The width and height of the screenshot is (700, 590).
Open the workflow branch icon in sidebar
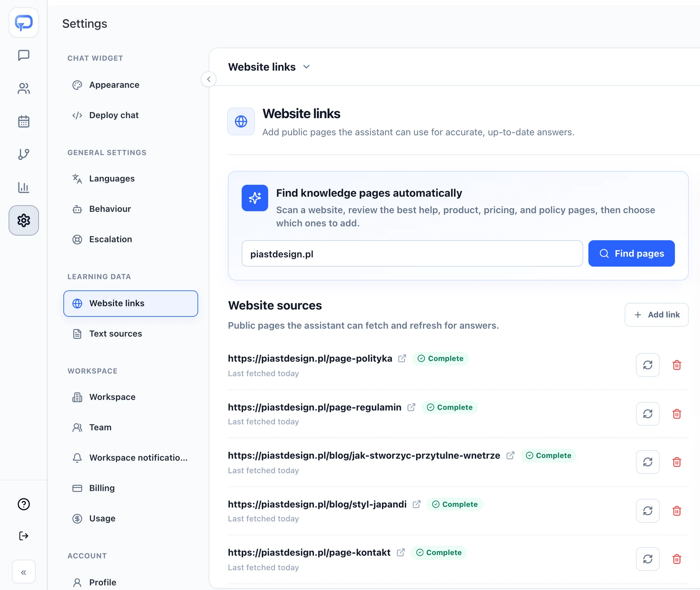tap(24, 154)
